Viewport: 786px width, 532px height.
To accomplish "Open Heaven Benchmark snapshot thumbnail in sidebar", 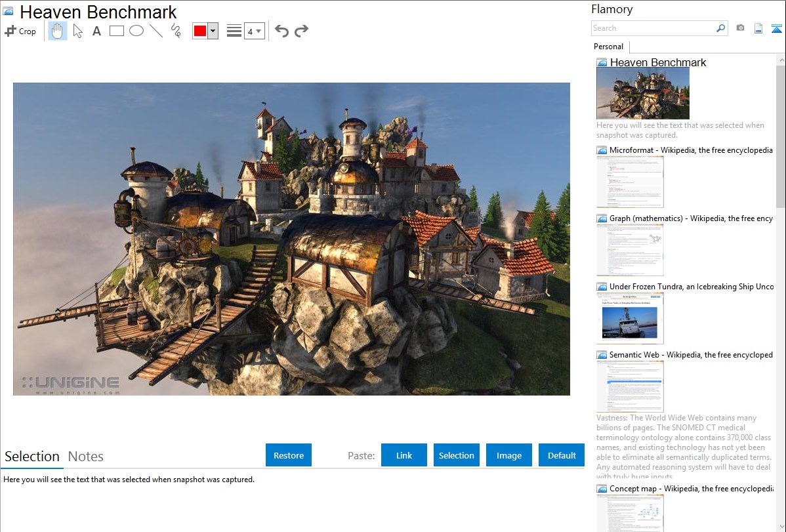I will (642, 94).
